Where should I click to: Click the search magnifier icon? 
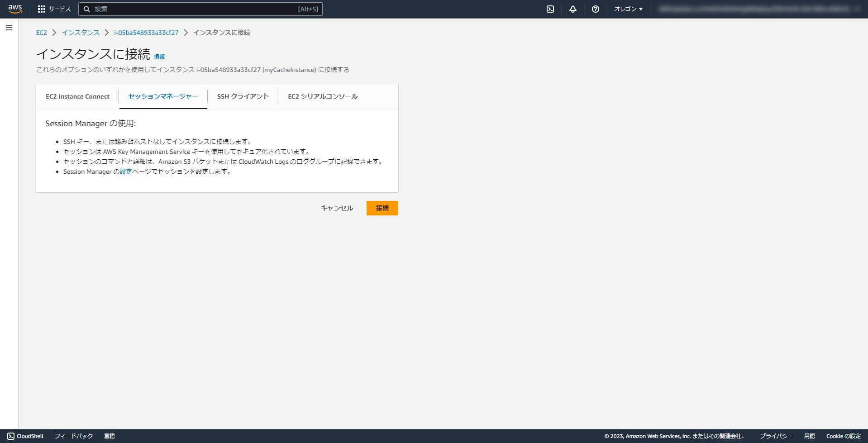(86, 9)
